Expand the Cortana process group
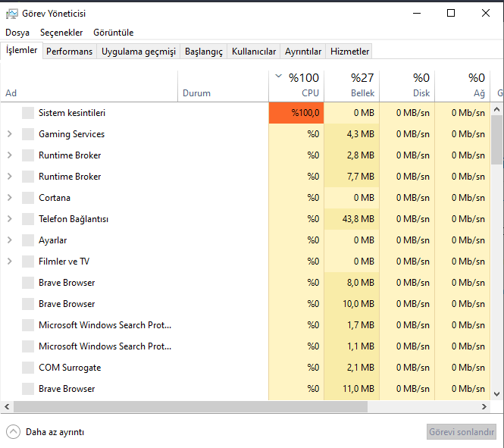 click(x=9, y=198)
